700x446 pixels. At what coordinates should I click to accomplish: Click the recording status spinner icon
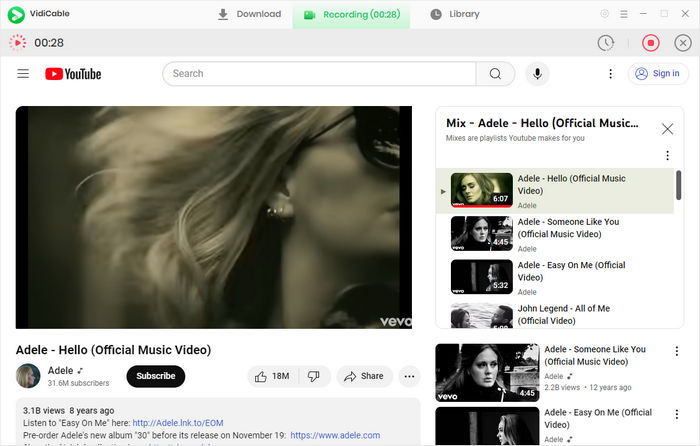17,42
